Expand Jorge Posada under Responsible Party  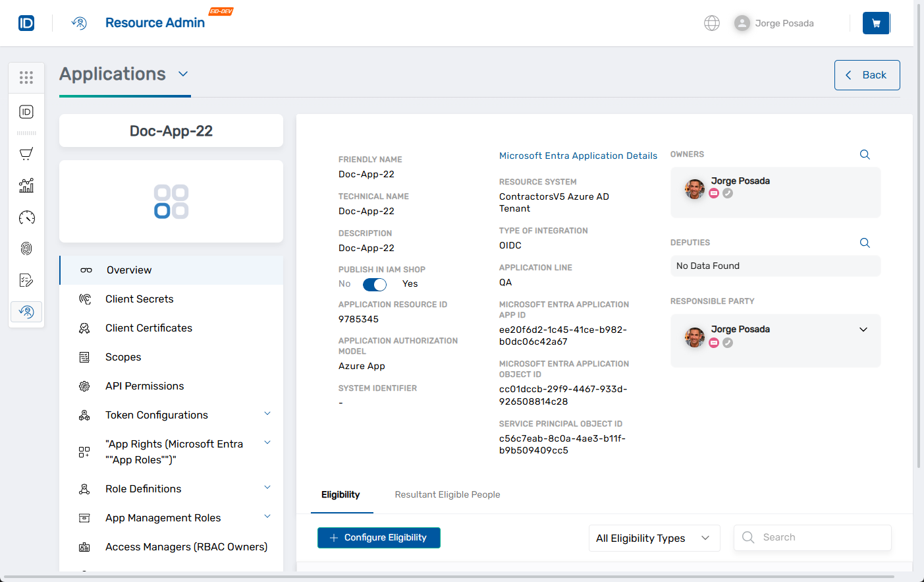(863, 329)
